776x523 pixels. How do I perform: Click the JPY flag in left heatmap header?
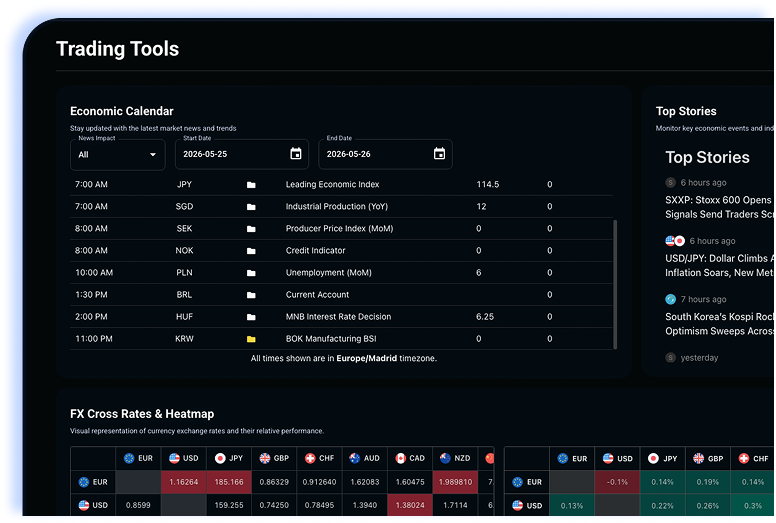[x=220, y=458]
